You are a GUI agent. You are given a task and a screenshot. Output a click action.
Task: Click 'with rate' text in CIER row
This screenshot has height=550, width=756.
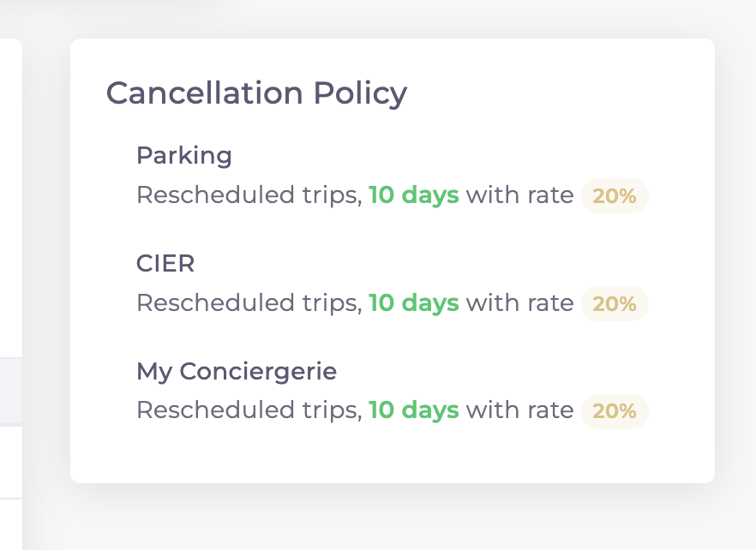pos(519,303)
